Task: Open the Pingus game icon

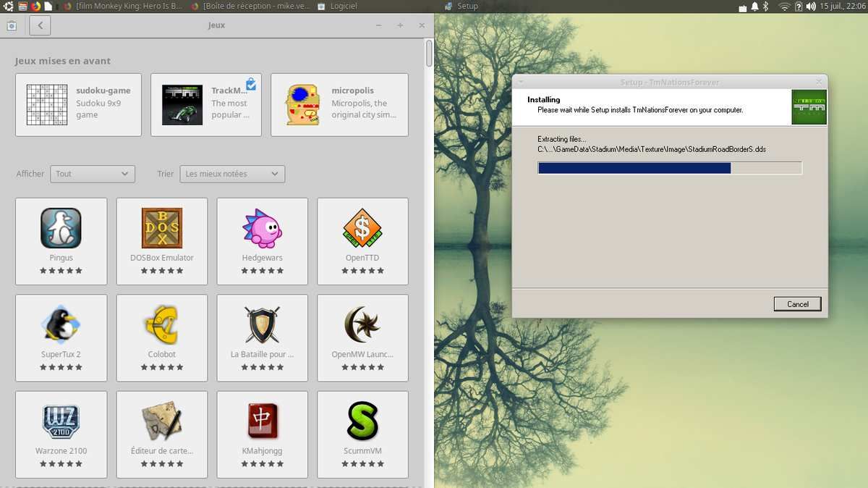Action: click(61, 228)
